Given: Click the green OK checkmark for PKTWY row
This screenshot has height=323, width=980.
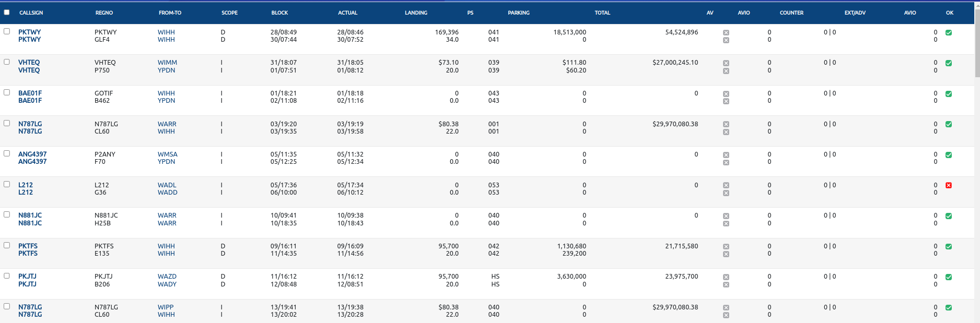Looking at the screenshot, I should (x=949, y=32).
